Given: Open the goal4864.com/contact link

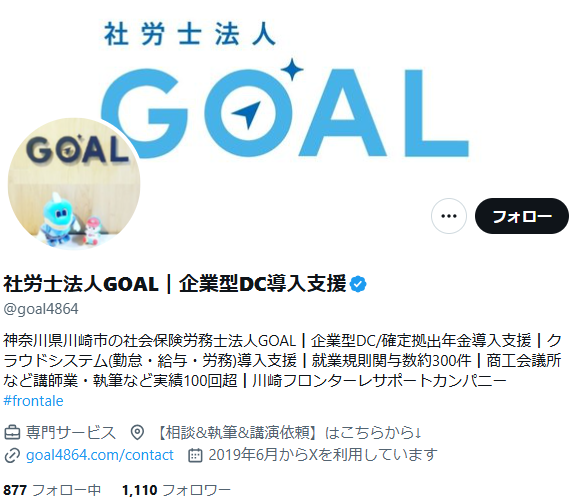Looking at the screenshot, I should [100, 455].
